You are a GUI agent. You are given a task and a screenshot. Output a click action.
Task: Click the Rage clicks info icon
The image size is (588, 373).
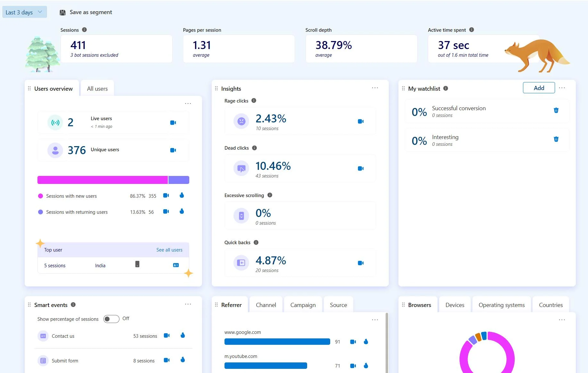[254, 101]
